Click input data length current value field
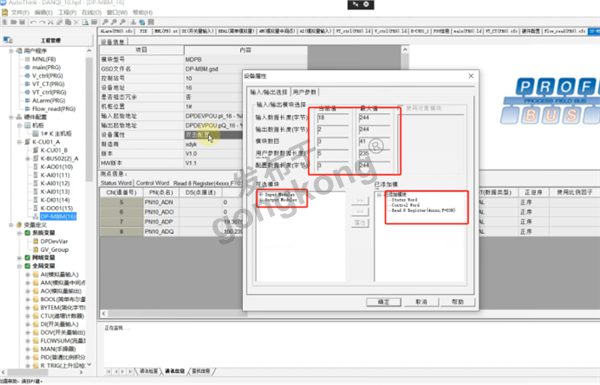The image size is (600, 385). [x=333, y=117]
